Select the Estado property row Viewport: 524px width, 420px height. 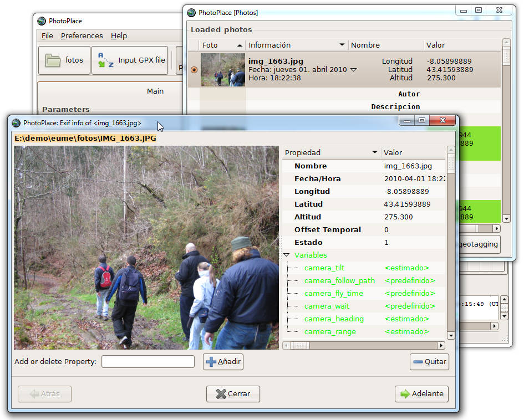pos(364,242)
